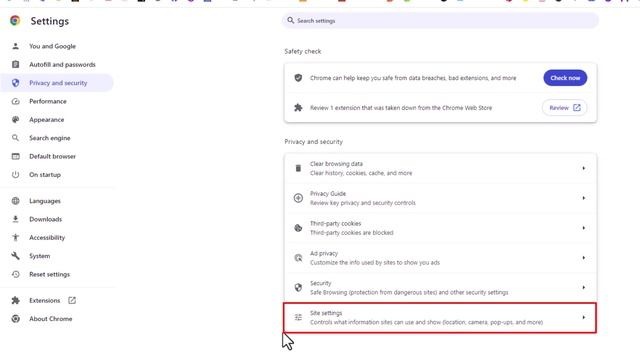Click the magnifier icon for Search engine
The width and height of the screenshot is (640, 360).
16,138
